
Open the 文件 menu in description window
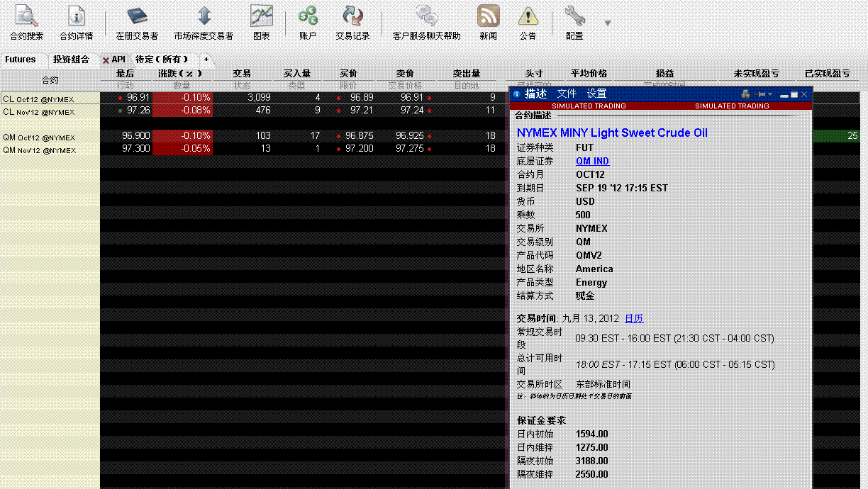pos(567,94)
